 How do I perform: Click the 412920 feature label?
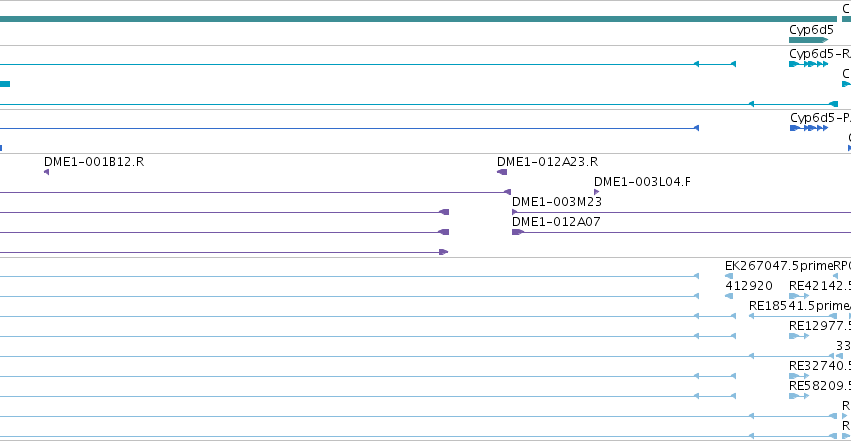click(x=749, y=286)
